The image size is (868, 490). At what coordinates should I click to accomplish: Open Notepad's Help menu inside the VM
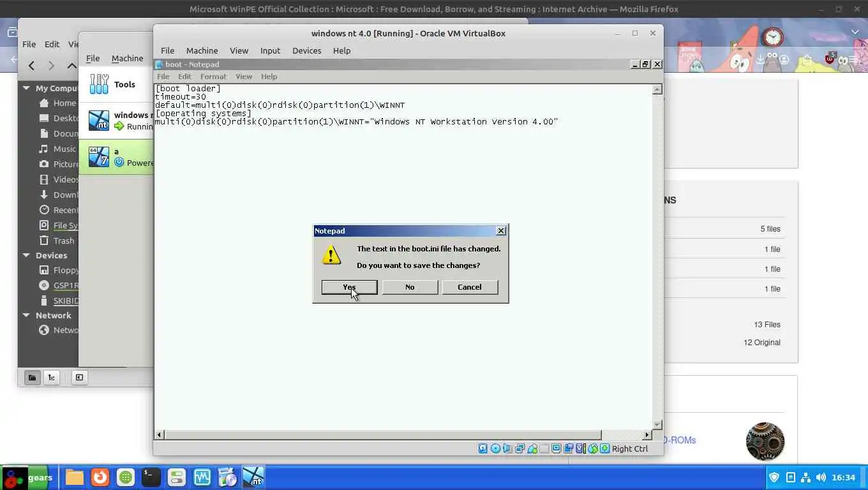[269, 77]
